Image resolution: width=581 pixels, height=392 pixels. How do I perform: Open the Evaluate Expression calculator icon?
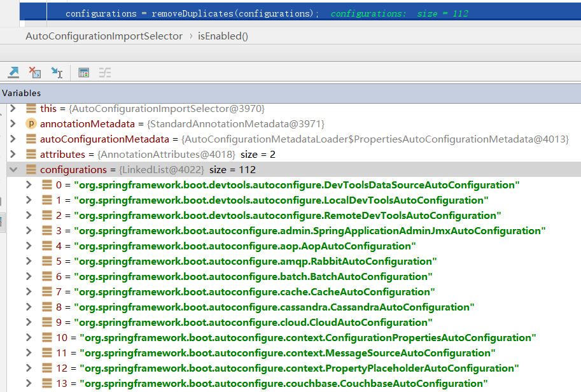(84, 73)
